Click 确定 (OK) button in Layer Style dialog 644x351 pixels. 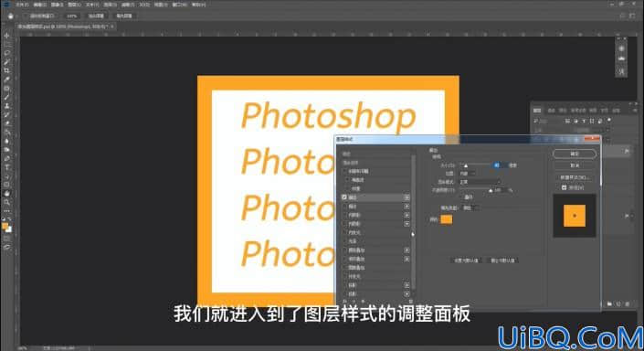point(575,154)
